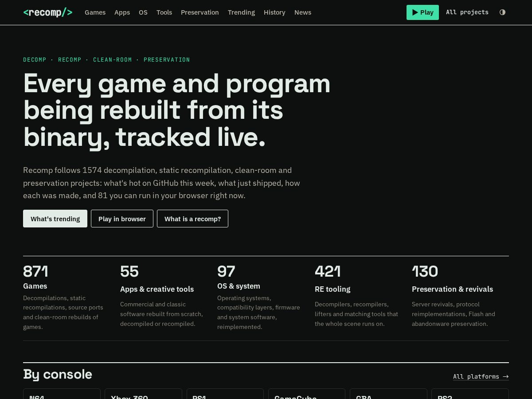Open the All projects link

pos(467,12)
